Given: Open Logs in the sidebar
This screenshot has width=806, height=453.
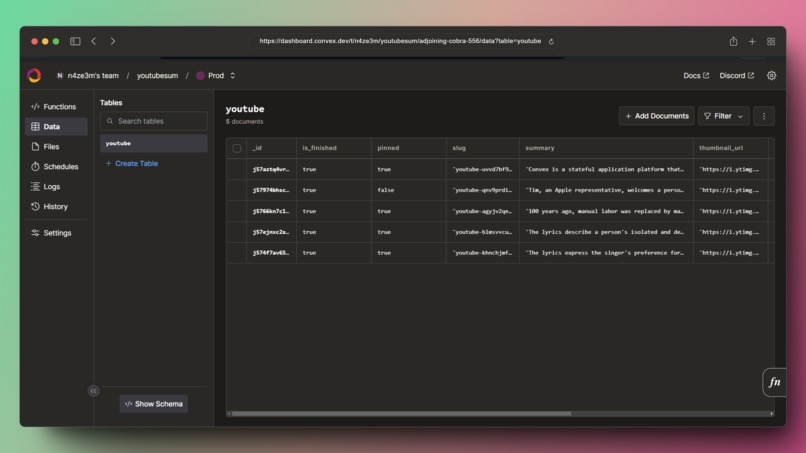Looking at the screenshot, I should (x=56, y=187).
